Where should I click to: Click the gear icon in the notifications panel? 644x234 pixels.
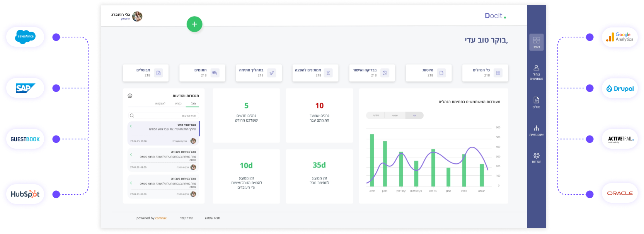click(130, 96)
